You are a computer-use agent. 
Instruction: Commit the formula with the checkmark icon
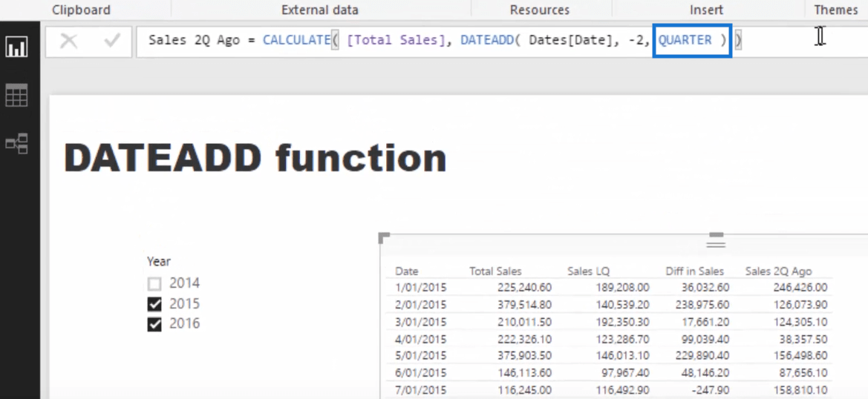click(x=112, y=40)
